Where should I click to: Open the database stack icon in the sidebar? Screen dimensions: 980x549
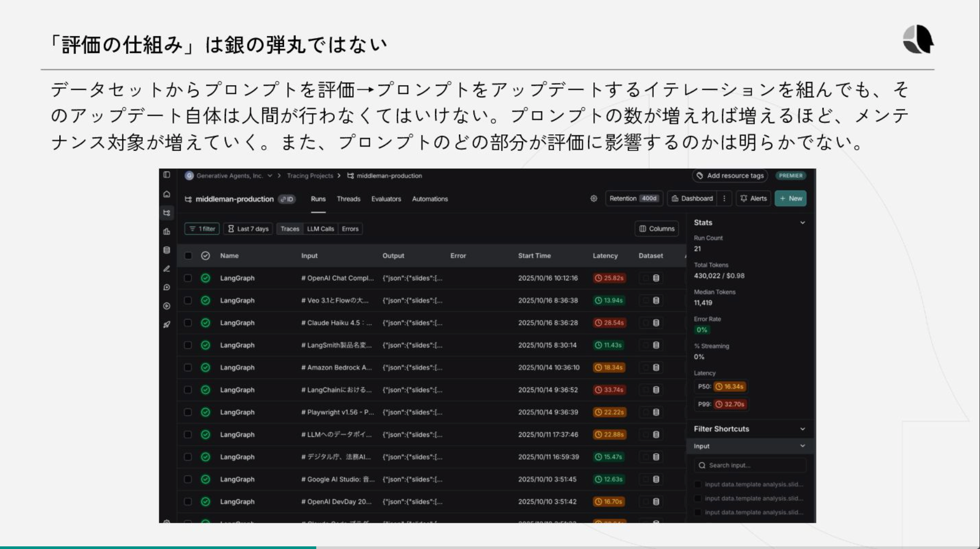pyautogui.click(x=167, y=250)
